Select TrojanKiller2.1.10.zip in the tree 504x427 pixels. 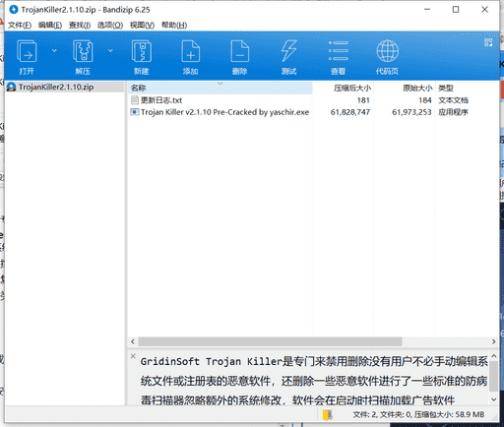click(56, 87)
